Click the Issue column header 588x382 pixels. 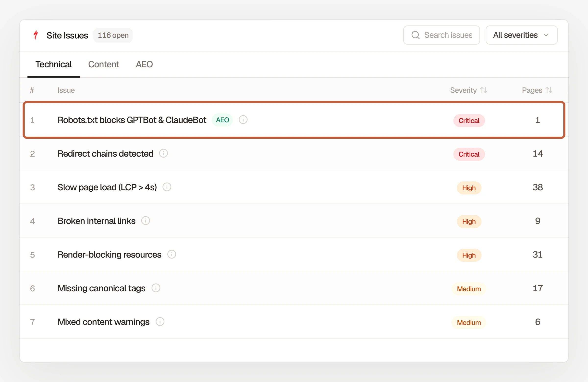coord(66,90)
